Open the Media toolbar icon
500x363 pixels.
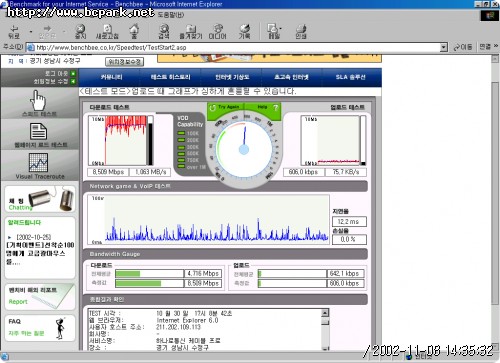coord(218,32)
